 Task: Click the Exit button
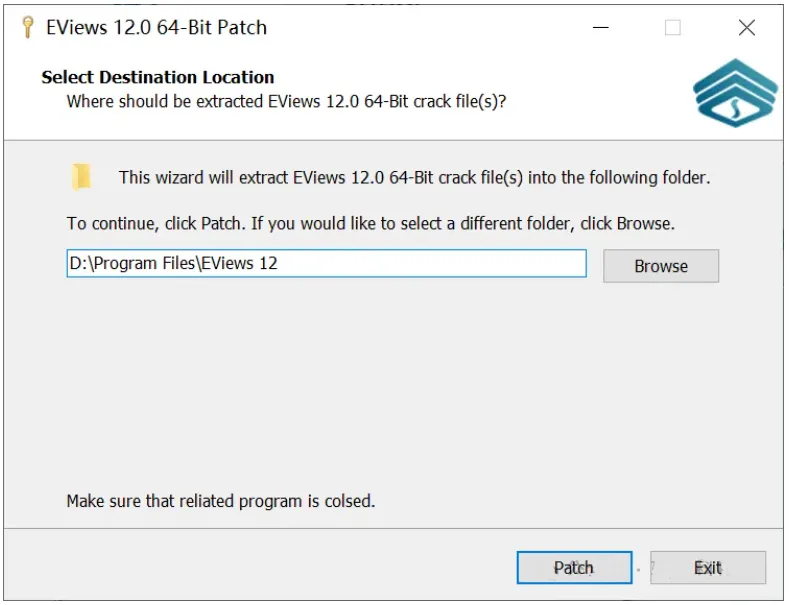point(707,568)
